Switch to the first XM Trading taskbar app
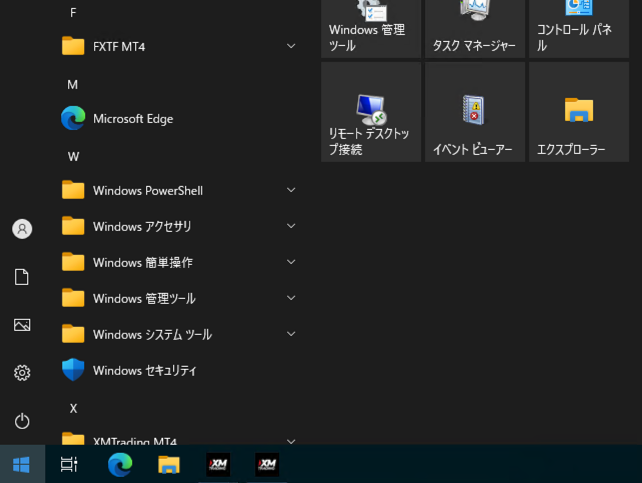This screenshot has height=483, width=642. click(x=218, y=464)
